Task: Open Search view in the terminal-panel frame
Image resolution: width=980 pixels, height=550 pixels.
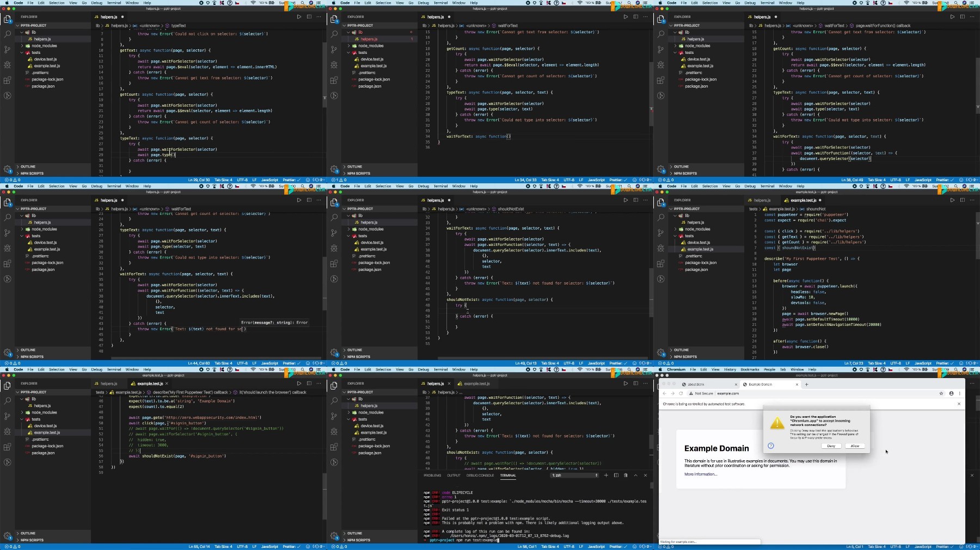Action: point(334,400)
